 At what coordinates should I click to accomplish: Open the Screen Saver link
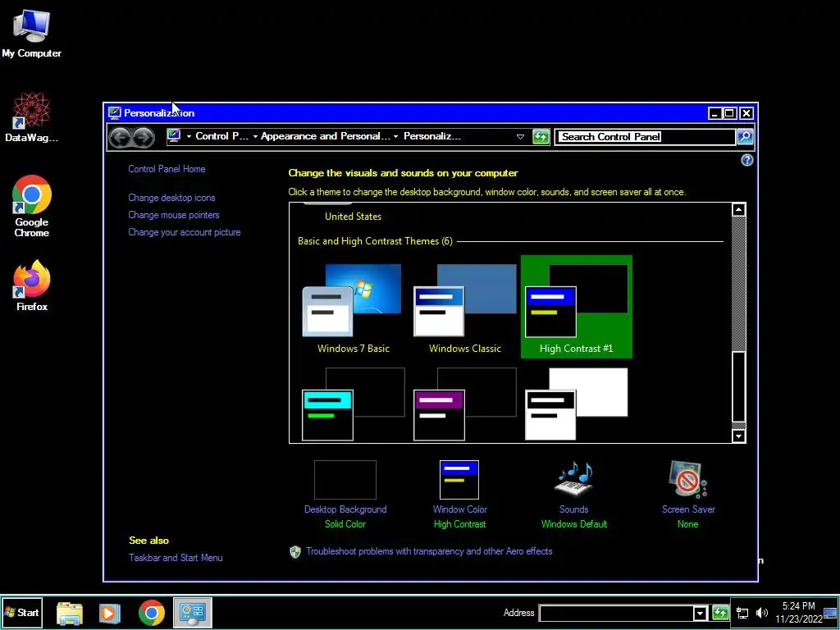pos(688,509)
